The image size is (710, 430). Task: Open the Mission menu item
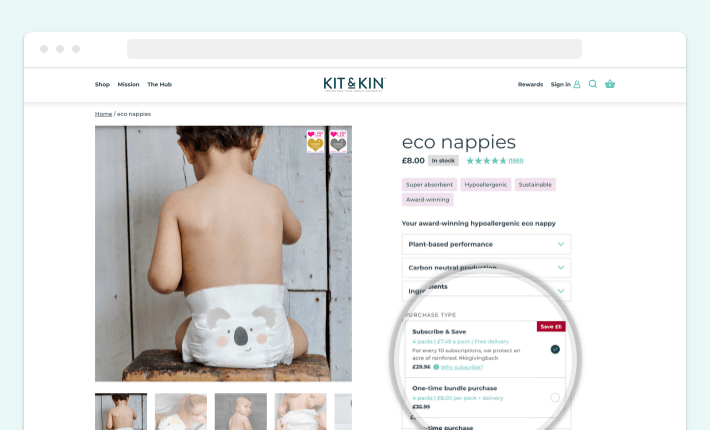129,84
